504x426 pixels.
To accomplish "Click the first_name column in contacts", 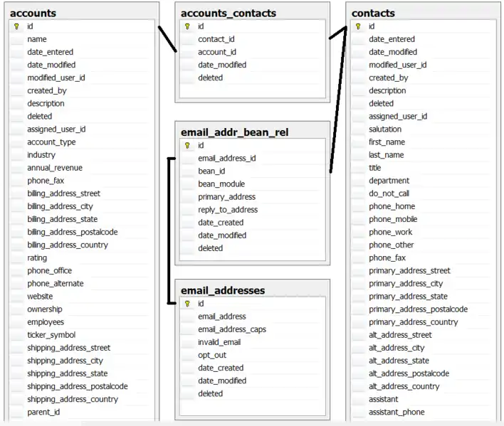I will (387, 142).
